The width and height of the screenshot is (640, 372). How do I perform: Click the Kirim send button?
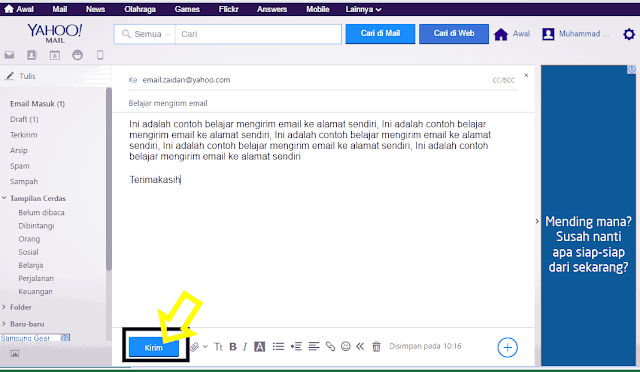154,347
